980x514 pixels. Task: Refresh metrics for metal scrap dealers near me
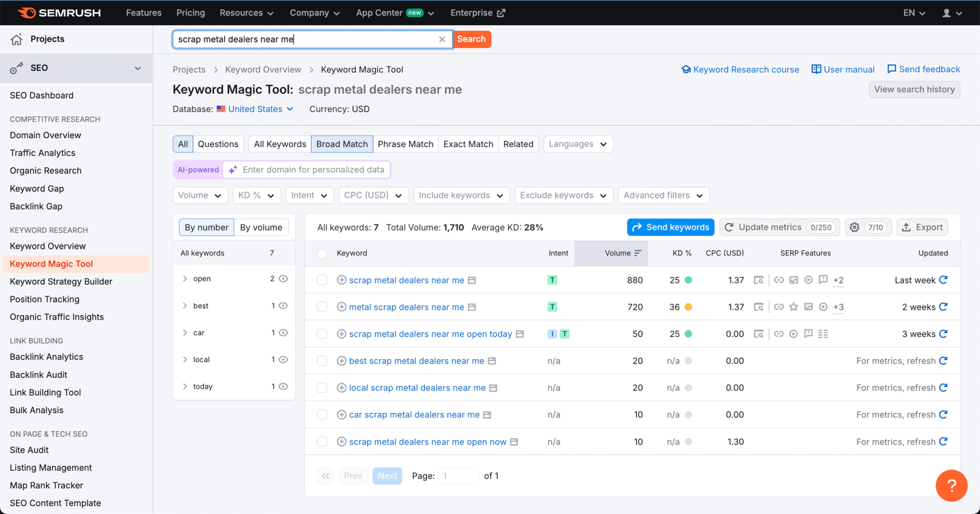[x=943, y=307]
